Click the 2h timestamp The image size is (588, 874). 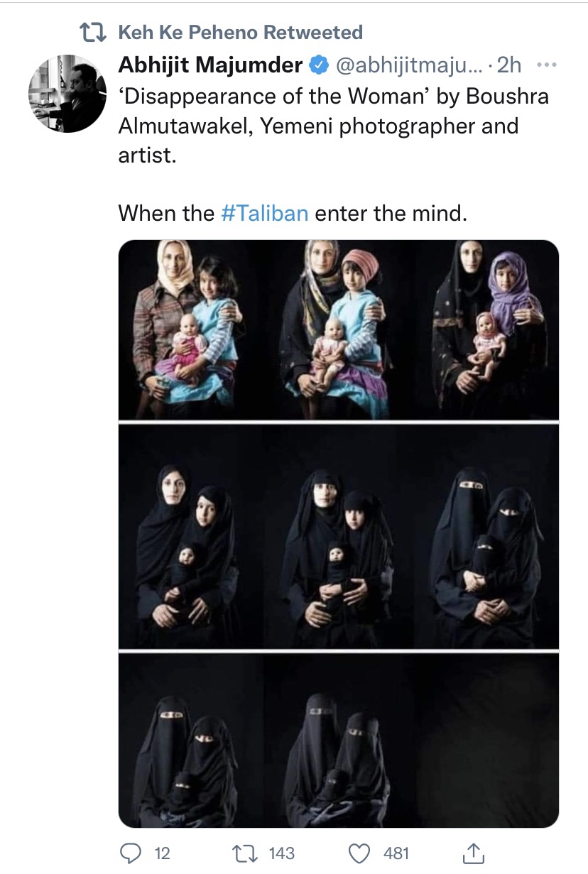(508, 66)
